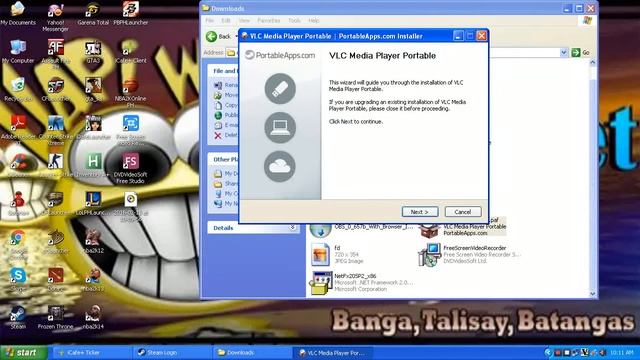Open Counter-Strike Xtreme shortcut

tap(56, 130)
